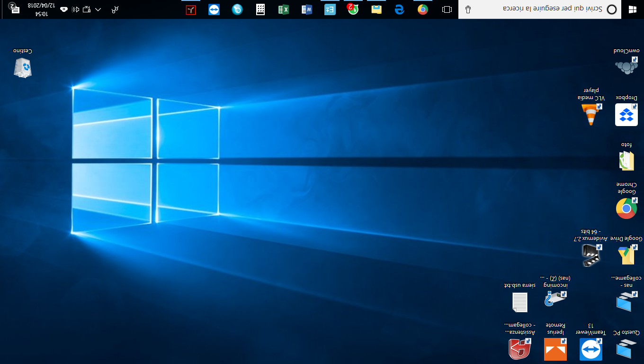Open the Dropbox desktop shortcut
This screenshot has width=644, height=364.
[x=626, y=110]
